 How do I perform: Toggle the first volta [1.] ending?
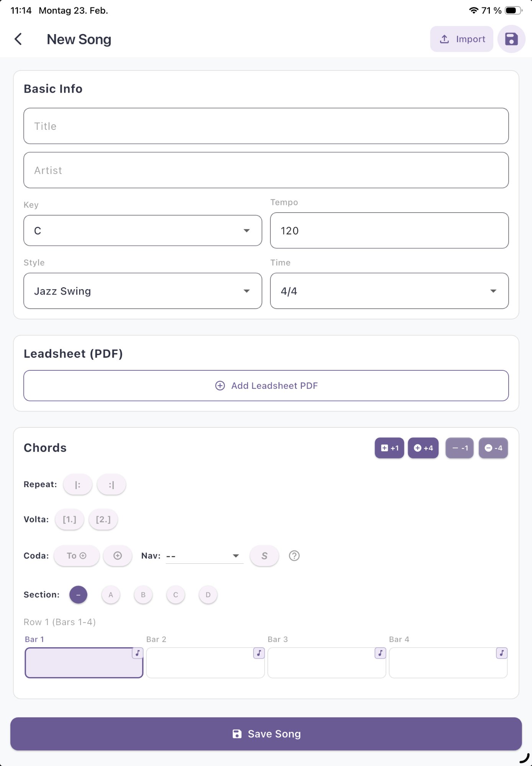pyautogui.click(x=69, y=519)
